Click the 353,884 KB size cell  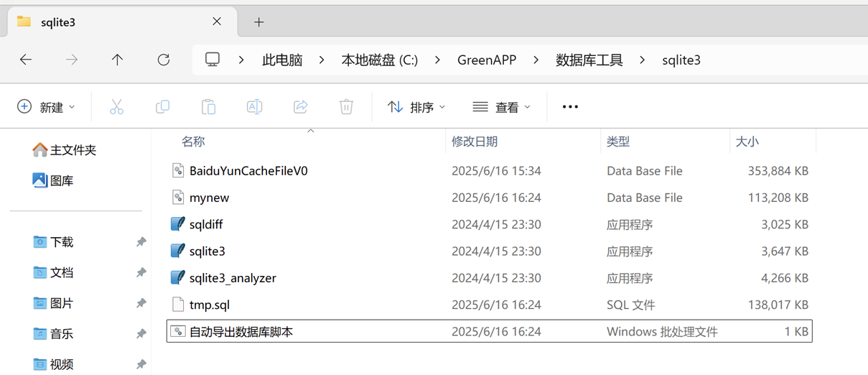pos(778,171)
